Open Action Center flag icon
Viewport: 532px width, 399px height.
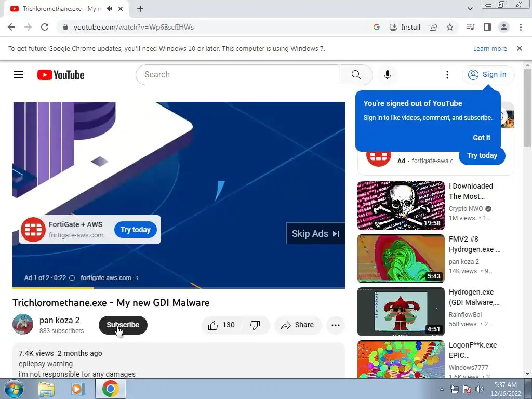pyautogui.click(x=467, y=389)
